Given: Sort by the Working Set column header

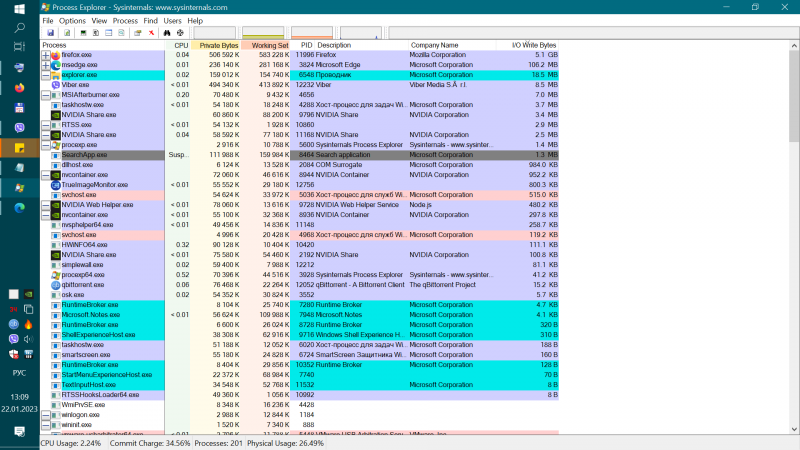Looking at the screenshot, I should [x=266, y=45].
